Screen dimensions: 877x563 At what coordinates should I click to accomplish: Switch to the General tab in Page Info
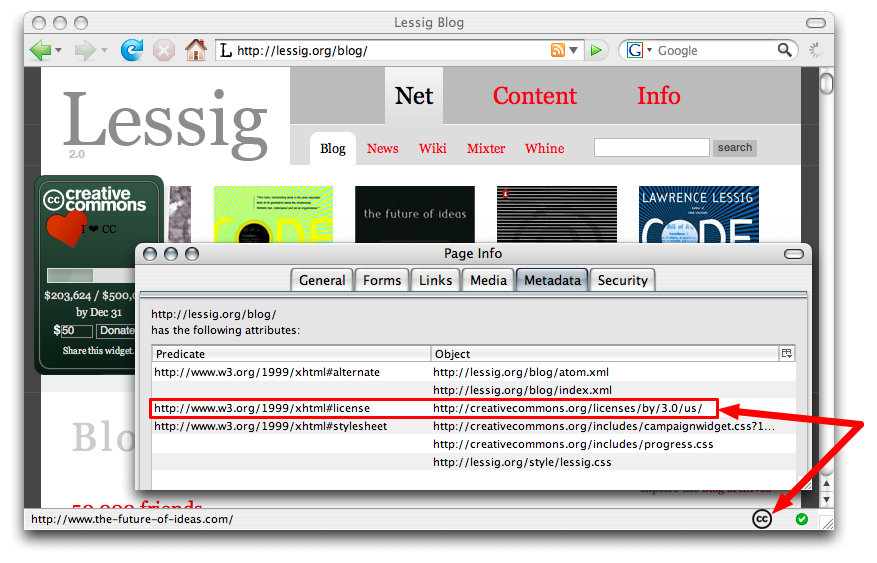tap(322, 280)
